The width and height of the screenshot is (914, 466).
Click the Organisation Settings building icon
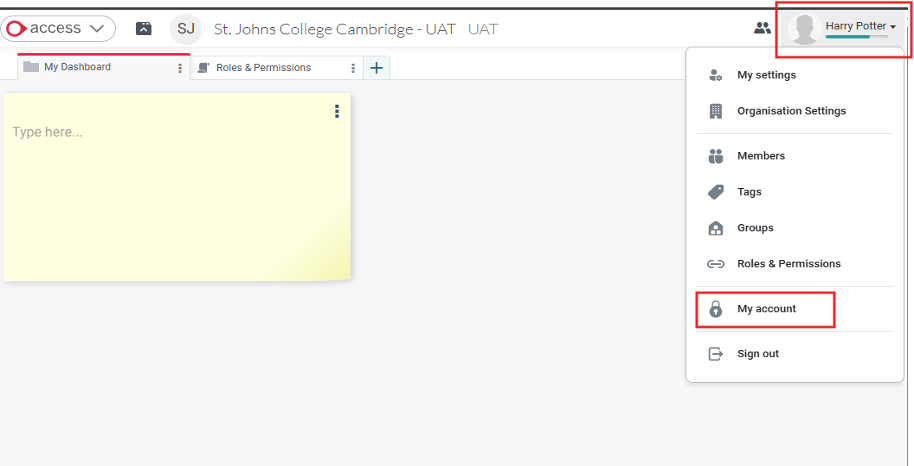pyautogui.click(x=715, y=111)
